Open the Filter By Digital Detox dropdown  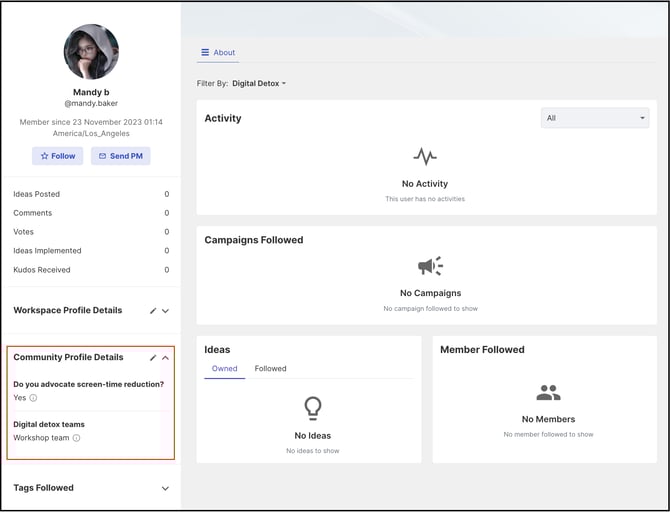(259, 84)
